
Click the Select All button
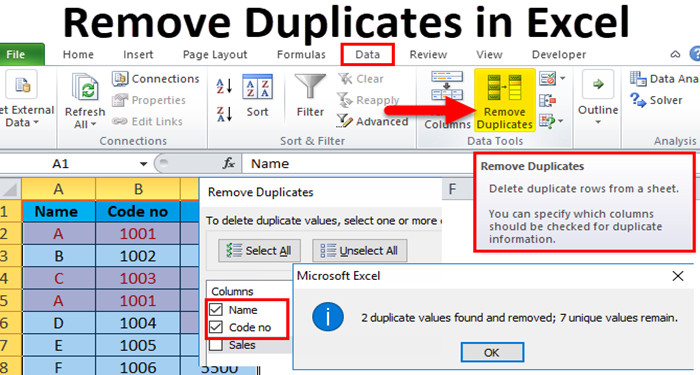259,250
